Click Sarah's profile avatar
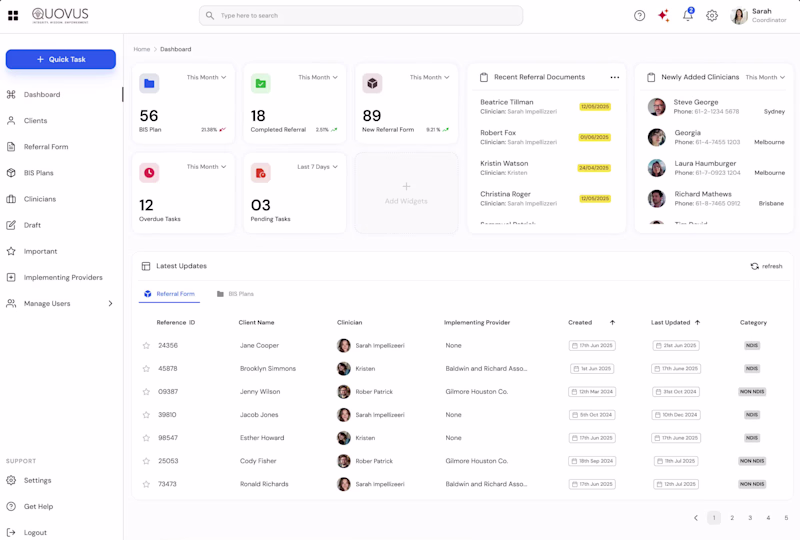 tap(739, 16)
